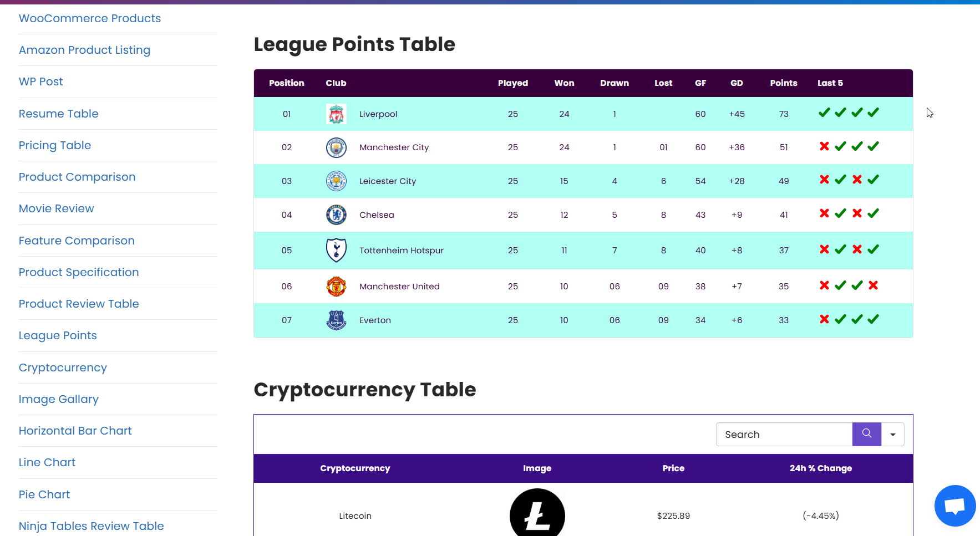
Task: Toggle the red X in Manchester City's Last 5
Action: coord(824,146)
